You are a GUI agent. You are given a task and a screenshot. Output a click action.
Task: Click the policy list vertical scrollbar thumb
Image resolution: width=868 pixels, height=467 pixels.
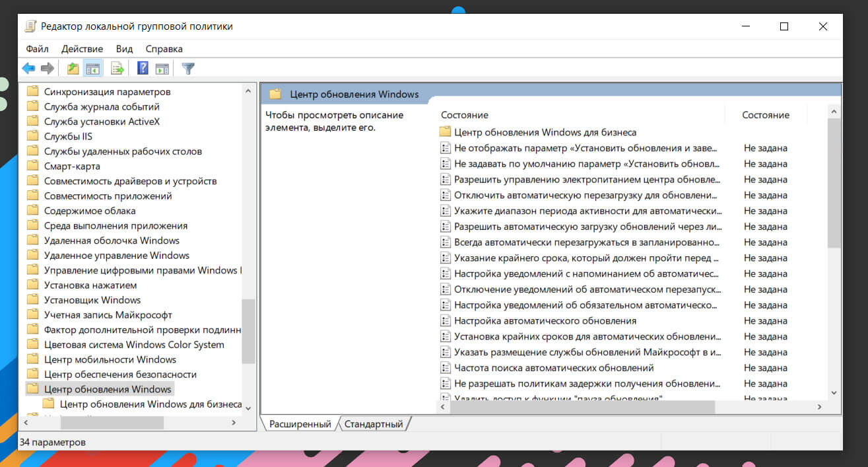click(x=834, y=183)
